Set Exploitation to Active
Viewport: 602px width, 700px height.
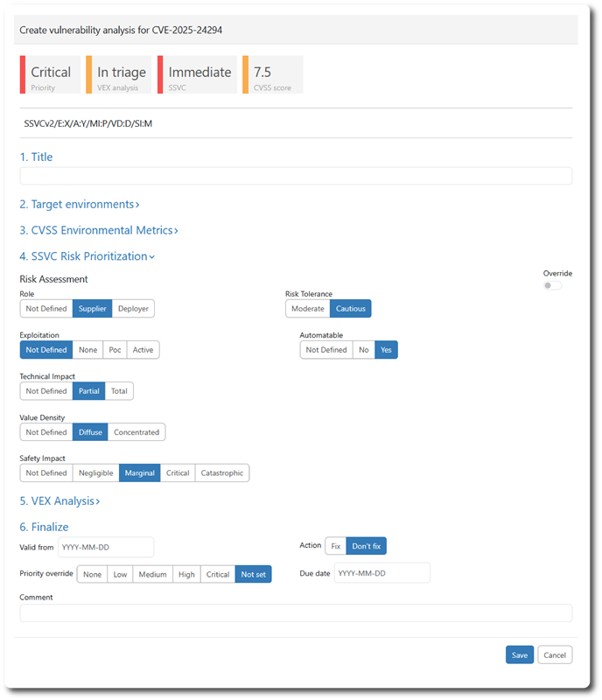[143, 349]
